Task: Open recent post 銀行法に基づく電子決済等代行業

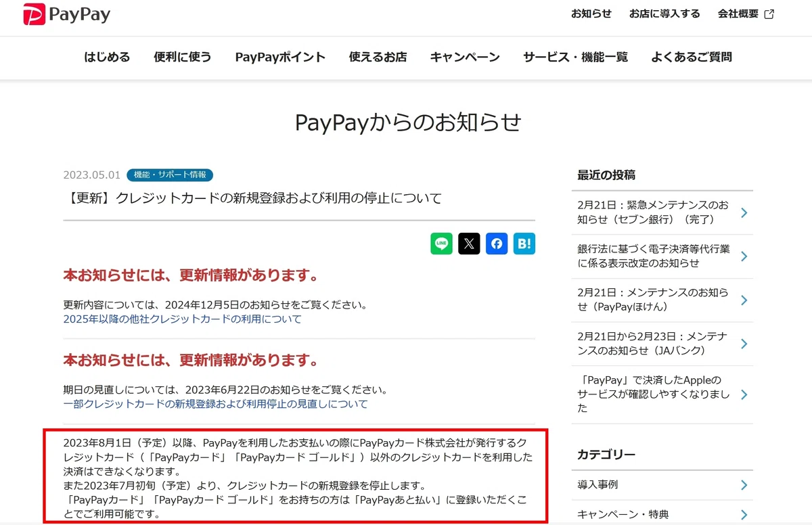Action: click(x=654, y=256)
